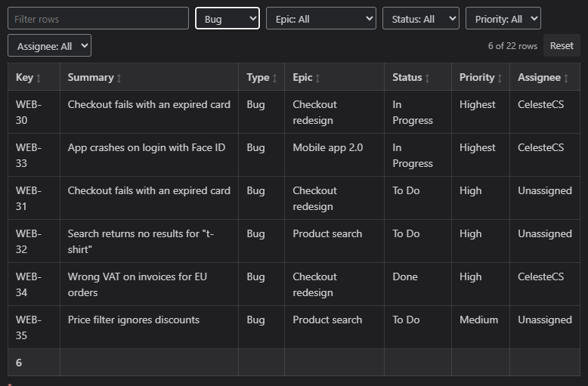Click 'Highest' priority in WEB-30 row

point(478,104)
